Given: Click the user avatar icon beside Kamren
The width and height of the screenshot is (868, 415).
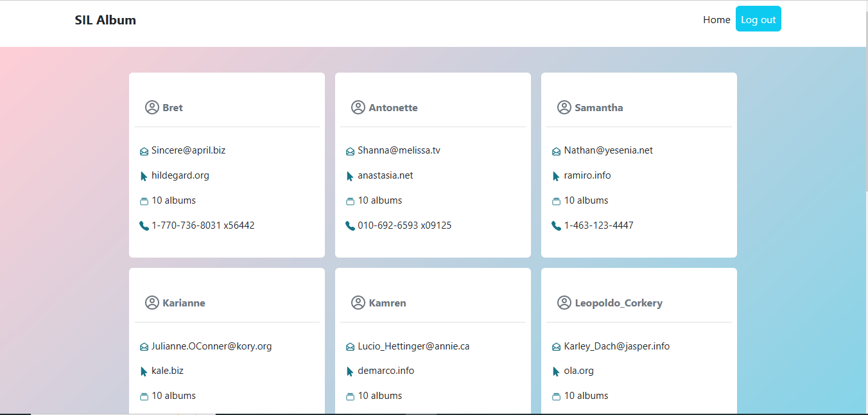Looking at the screenshot, I should pyautogui.click(x=358, y=303).
